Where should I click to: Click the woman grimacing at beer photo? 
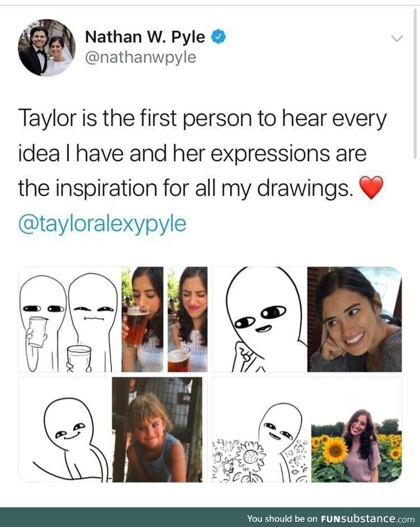point(188,320)
